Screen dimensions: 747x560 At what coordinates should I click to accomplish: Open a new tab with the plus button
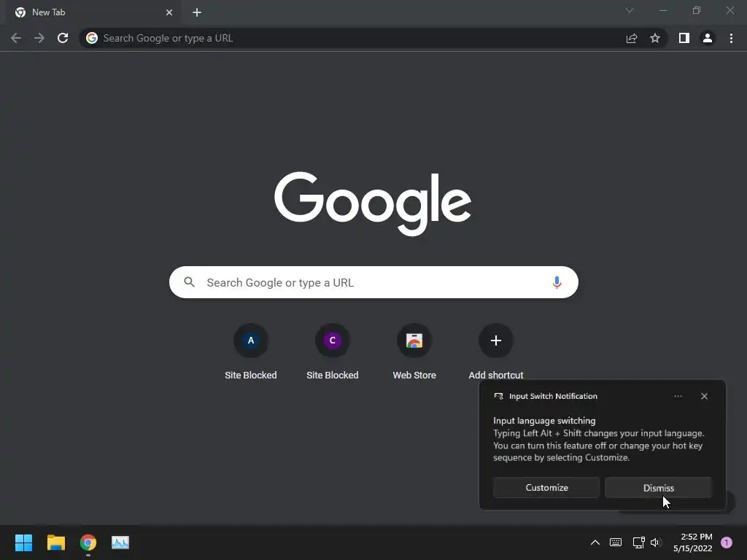tap(197, 12)
